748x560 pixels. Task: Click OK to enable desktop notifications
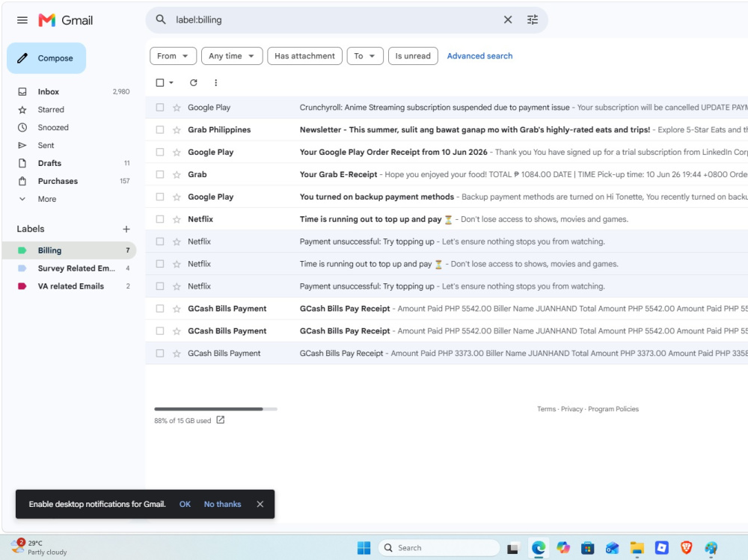[185, 504]
